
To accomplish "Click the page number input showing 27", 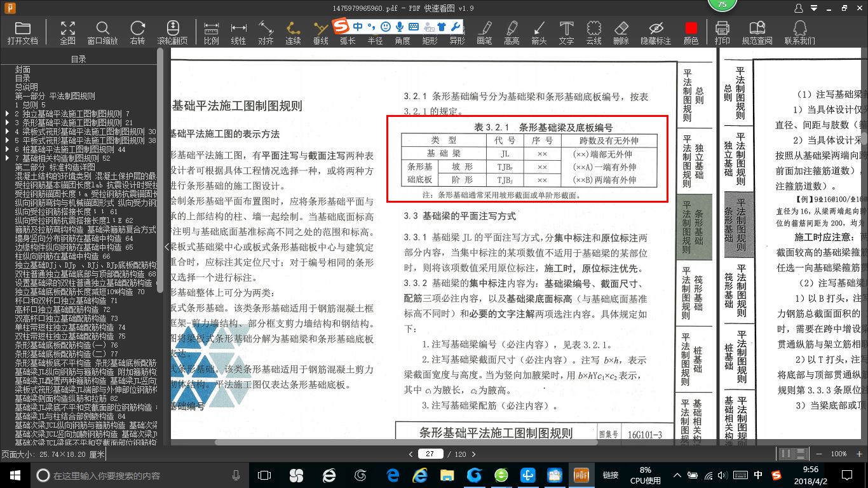I will click(x=431, y=454).
